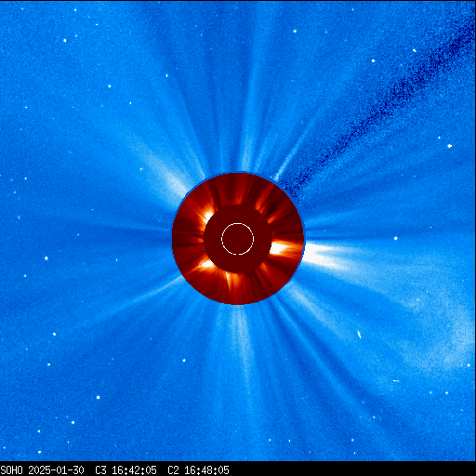Click the bright star near the right edge above center

pos(450,146)
